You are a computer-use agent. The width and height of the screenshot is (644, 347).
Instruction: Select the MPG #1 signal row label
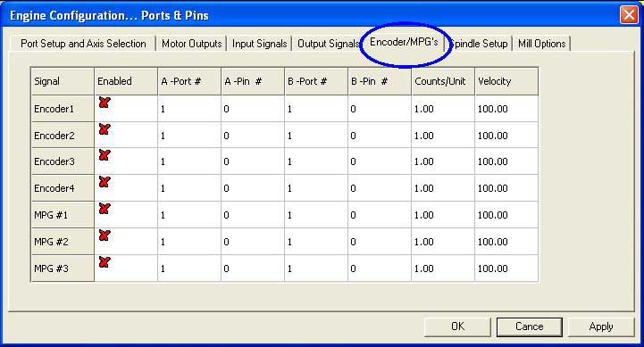(x=63, y=215)
